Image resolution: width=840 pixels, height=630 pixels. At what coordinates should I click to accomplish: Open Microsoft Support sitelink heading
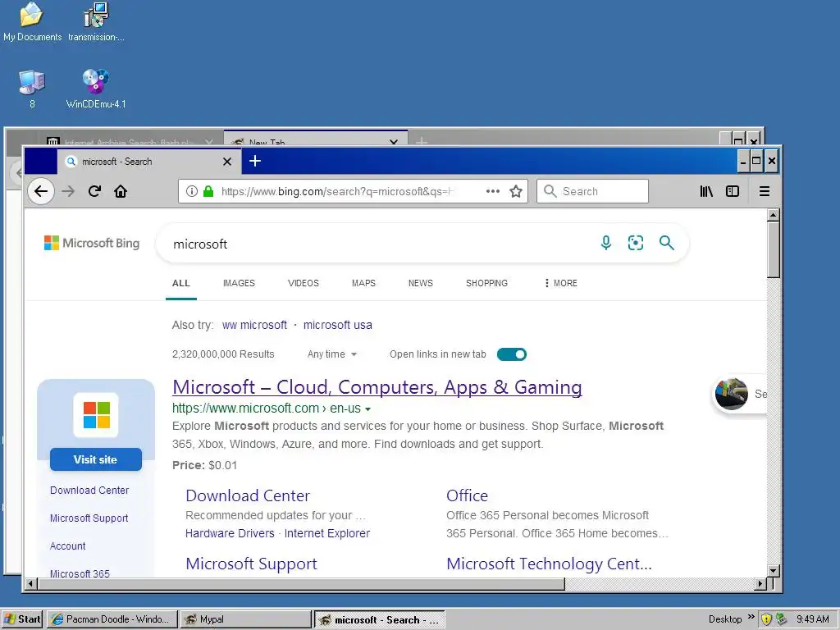click(x=251, y=564)
